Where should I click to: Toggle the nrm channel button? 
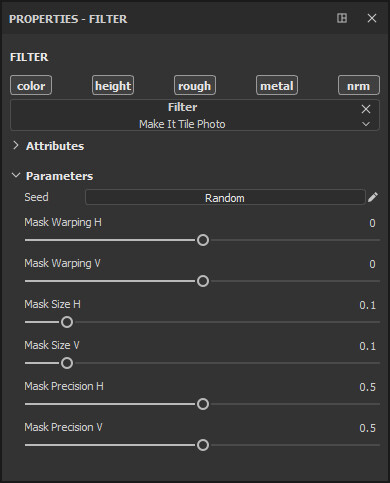click(x=359, y=86)
